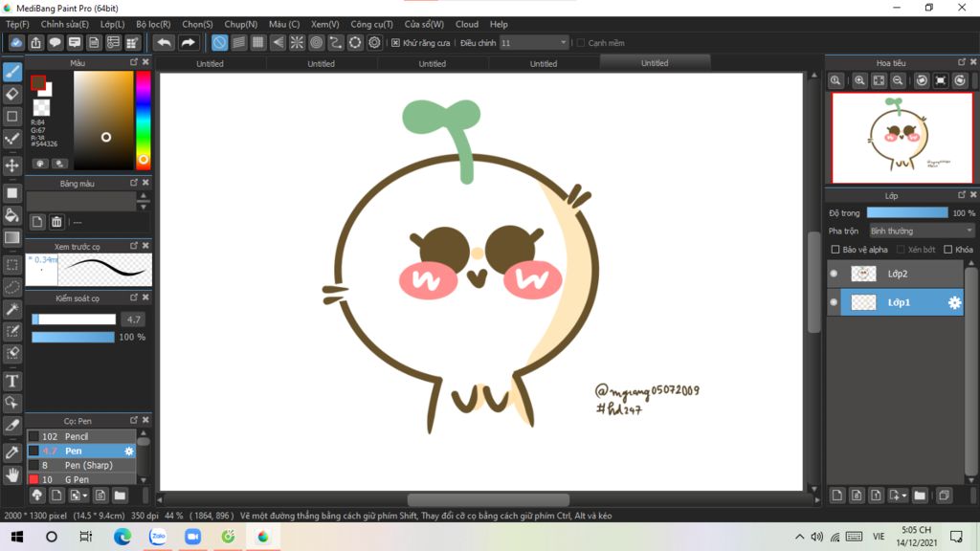Open the Tệp(F) menu
Image resolution: width=980 pixels, height=551 pixels.
(x=17, y=24)
